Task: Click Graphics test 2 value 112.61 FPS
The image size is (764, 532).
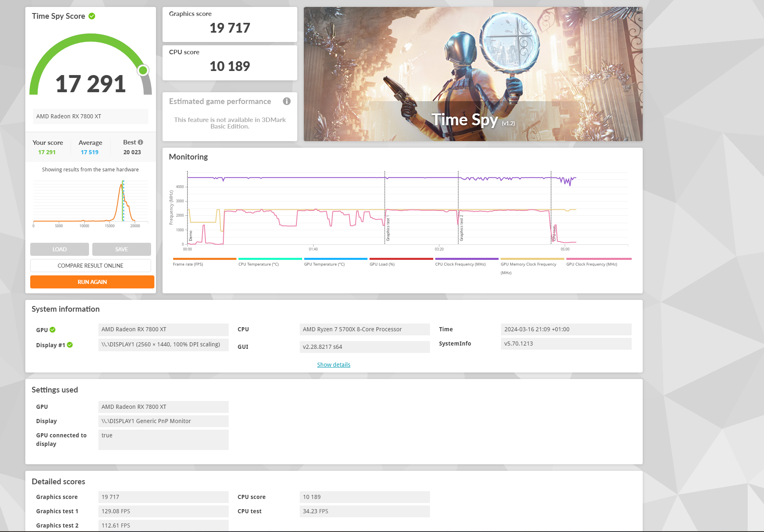Action: click(x=163, y=525)
